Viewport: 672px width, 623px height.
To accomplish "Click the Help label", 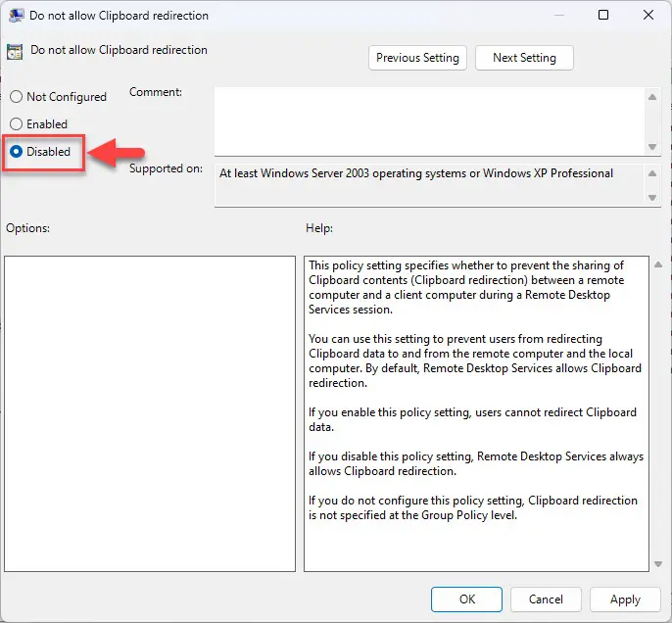I will pyautogui.click(x=319, y=228).
